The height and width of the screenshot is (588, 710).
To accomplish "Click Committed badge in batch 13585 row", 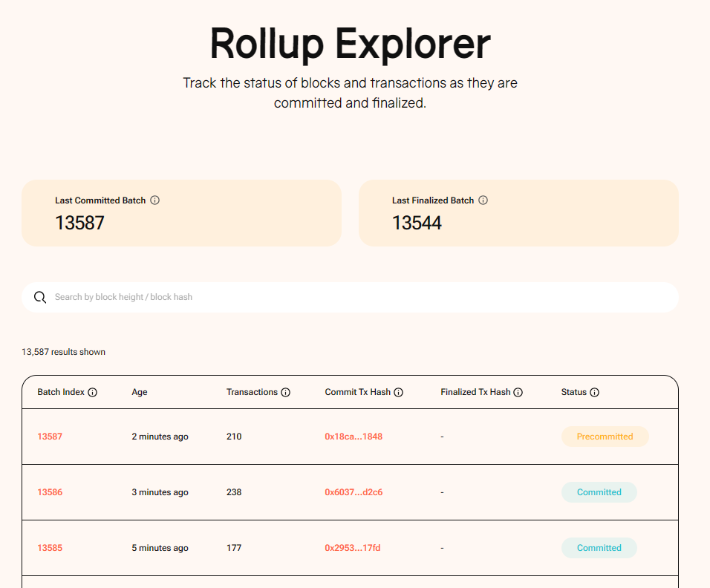I will [599, 548].
